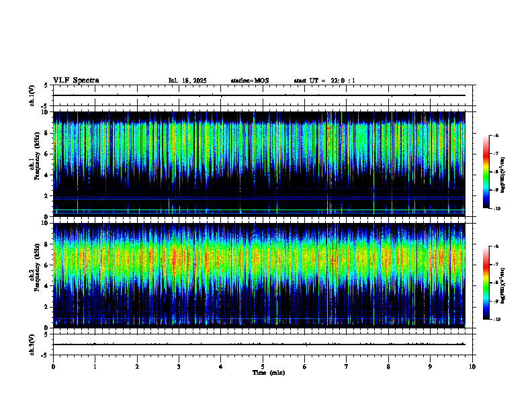The image size is (532, 411).
Task: Click the ch.1 colorbar "-6" tick value
Action: [496, 136]
